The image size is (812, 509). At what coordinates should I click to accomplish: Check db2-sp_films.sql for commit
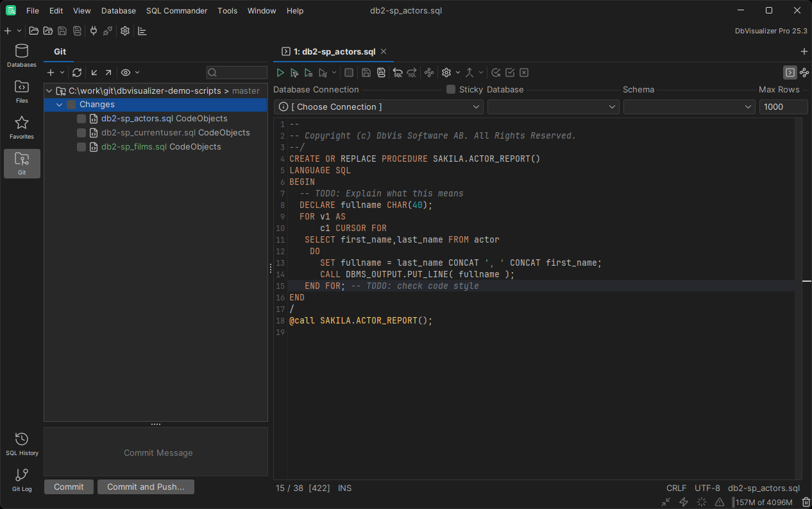pos(81,146)
